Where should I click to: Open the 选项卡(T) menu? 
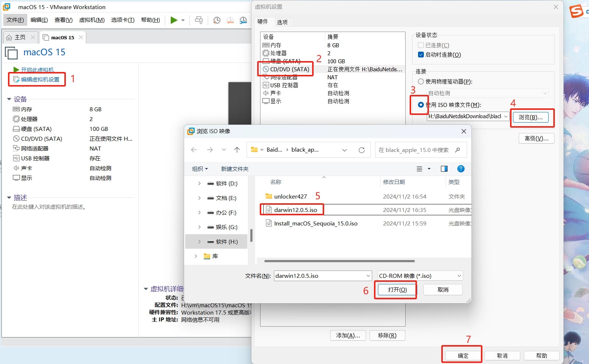click(123, 20)
